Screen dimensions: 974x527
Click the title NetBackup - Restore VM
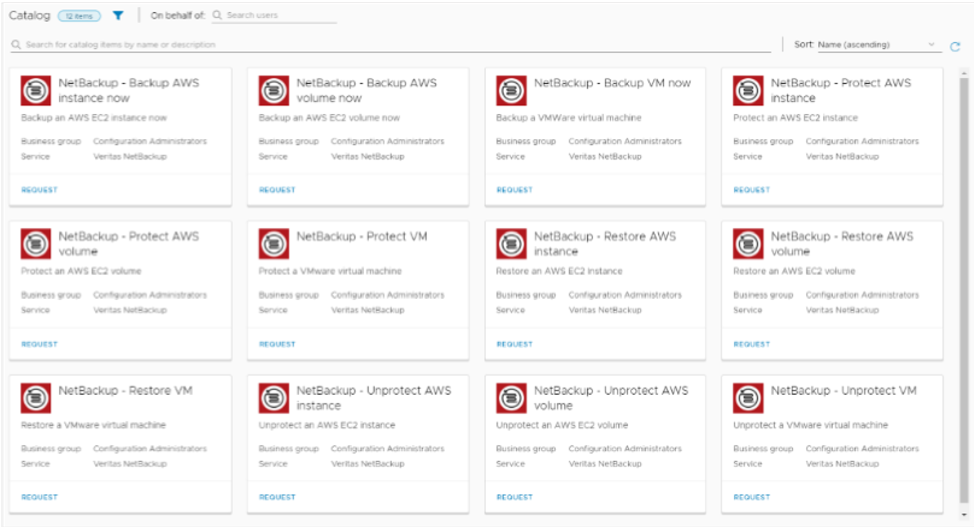click(x=125, y=391)
